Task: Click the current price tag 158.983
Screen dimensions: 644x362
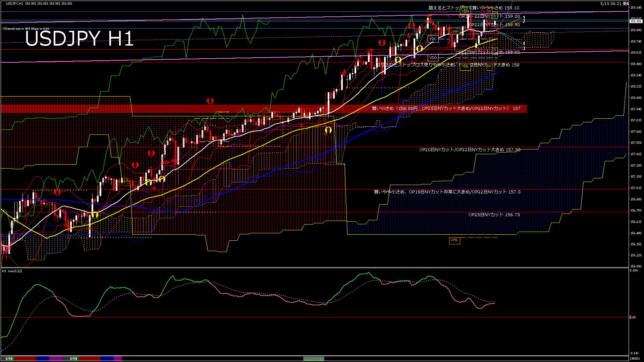Action: coord(636,21)
